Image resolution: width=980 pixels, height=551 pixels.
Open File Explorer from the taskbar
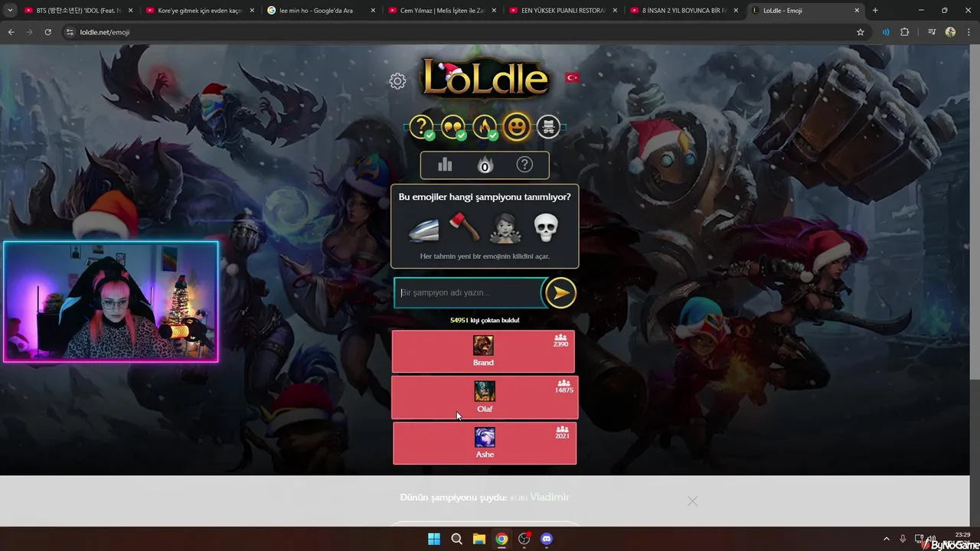click(x=479, y=539)
